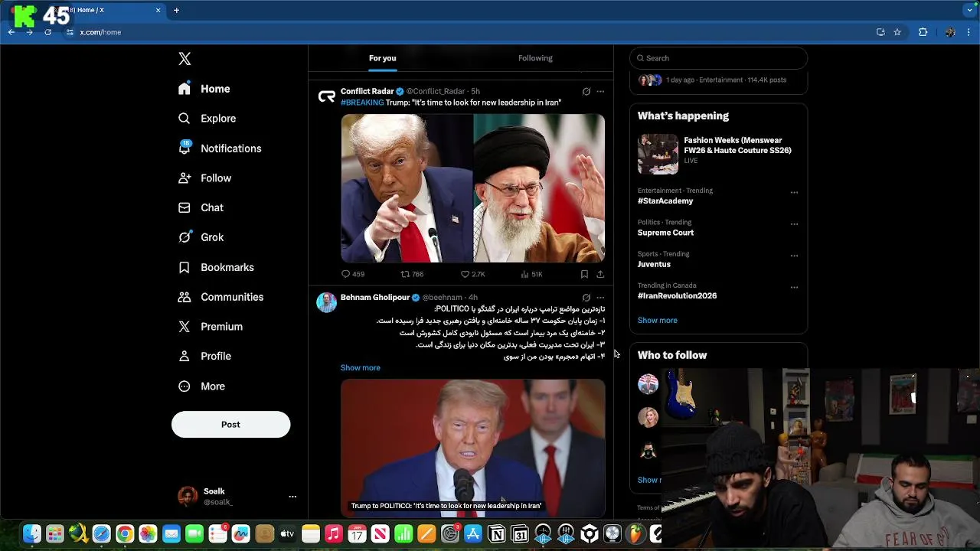Open Notifications in the sidebar
The image size is (980, 551).
point(219,148)
